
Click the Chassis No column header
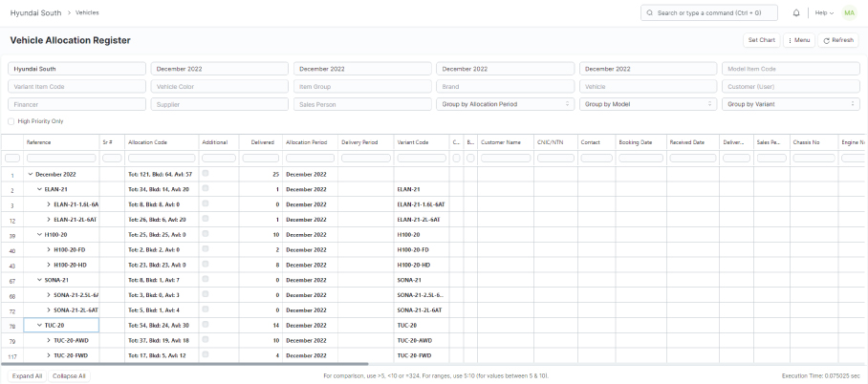(814, 142)
